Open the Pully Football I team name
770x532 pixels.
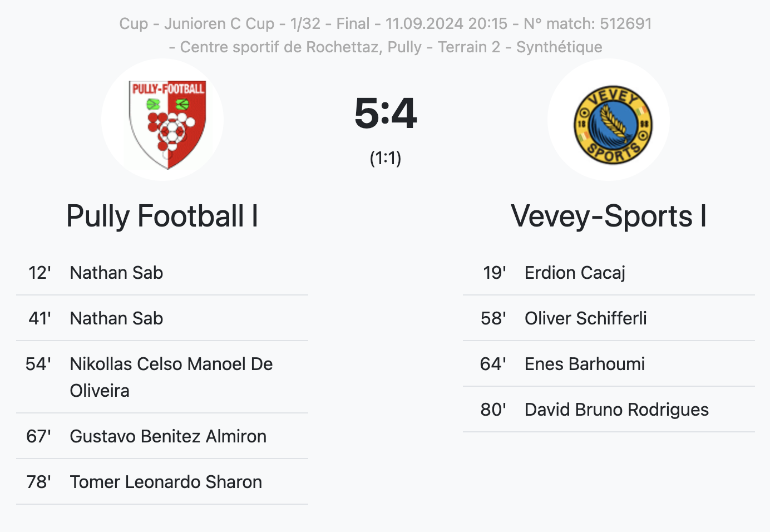(x=162, y=216)
